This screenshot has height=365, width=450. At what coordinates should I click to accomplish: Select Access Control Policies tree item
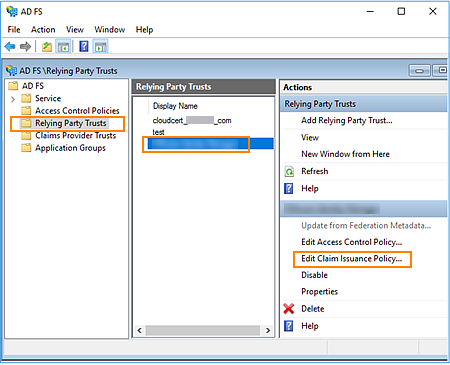[77, 111]
